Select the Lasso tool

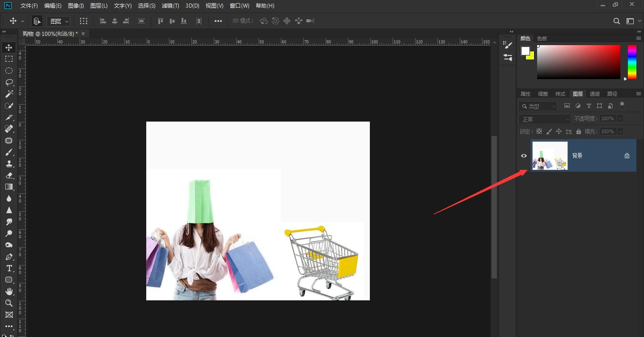9,82
